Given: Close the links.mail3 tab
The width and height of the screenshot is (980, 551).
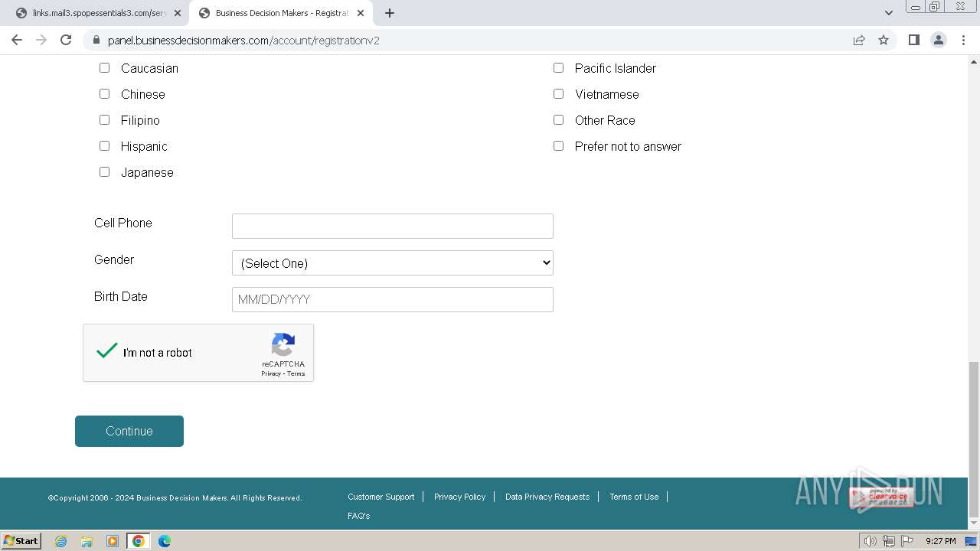Looking at the screenshot, I should (178, 13).
